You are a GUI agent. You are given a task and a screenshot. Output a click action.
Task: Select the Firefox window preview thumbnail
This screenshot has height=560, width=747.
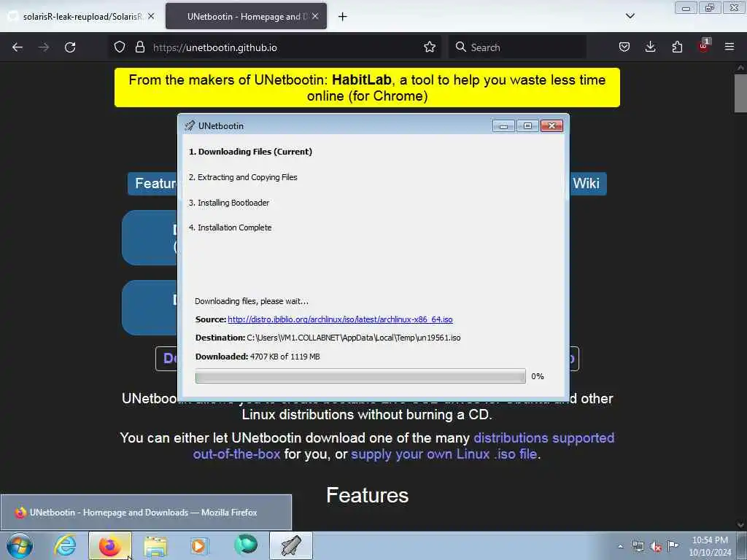[x=146, y=513]
